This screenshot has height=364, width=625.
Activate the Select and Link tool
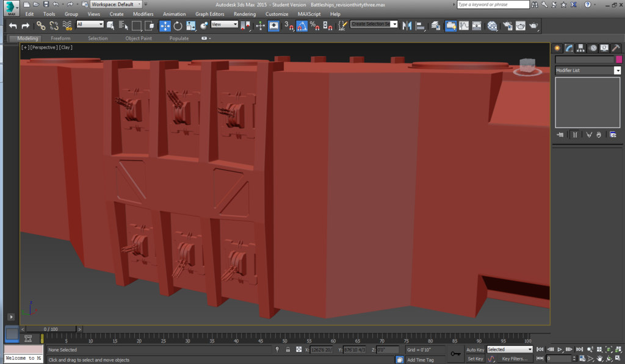[x=41, y=26]
